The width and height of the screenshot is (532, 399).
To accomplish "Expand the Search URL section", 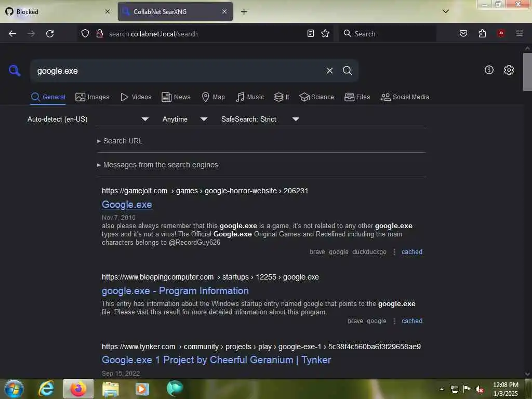I will coord(120,141).
